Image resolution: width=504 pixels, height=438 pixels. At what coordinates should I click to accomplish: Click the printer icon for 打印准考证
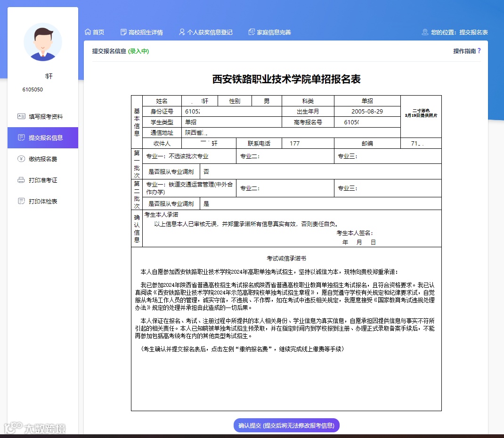point(21,180)
